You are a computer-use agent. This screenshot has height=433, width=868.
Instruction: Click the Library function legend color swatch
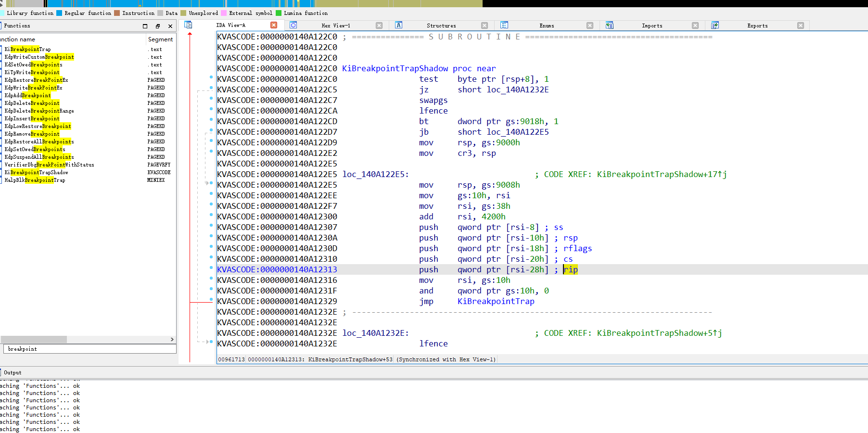(x=2, y=13)
